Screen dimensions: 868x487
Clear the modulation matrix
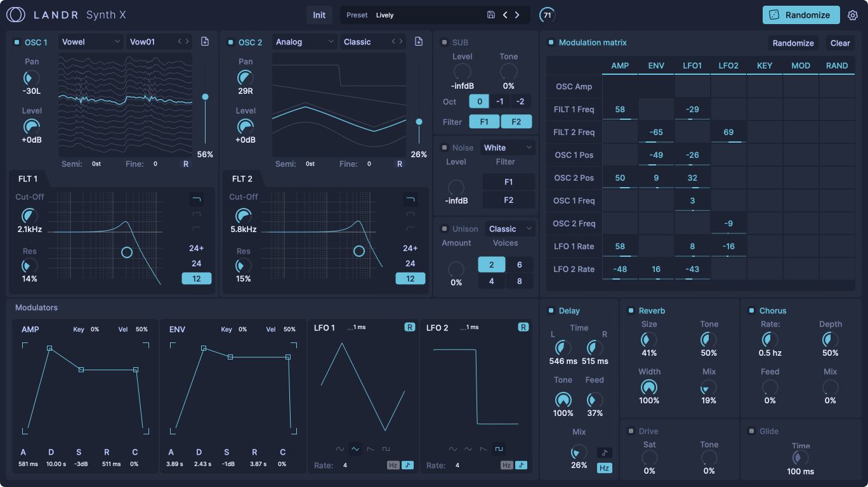[839, 43]
